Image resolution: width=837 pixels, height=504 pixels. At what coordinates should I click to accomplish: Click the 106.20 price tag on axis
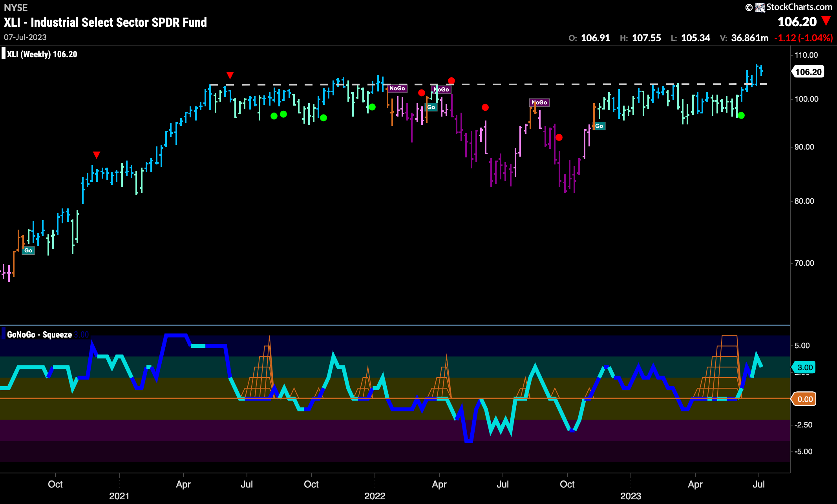point(807,72)
